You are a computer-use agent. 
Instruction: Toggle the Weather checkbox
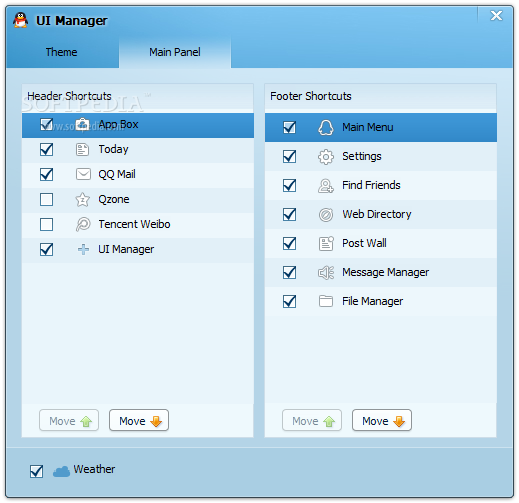[36, 471]
